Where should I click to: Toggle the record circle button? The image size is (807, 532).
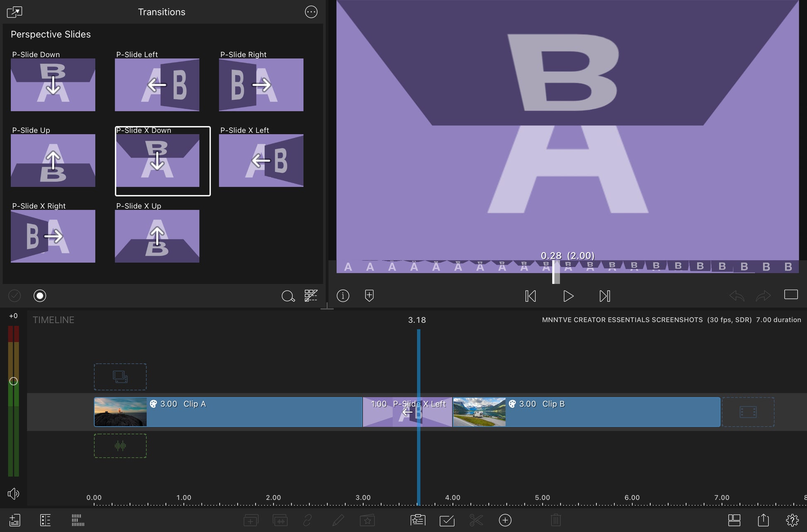40,296
